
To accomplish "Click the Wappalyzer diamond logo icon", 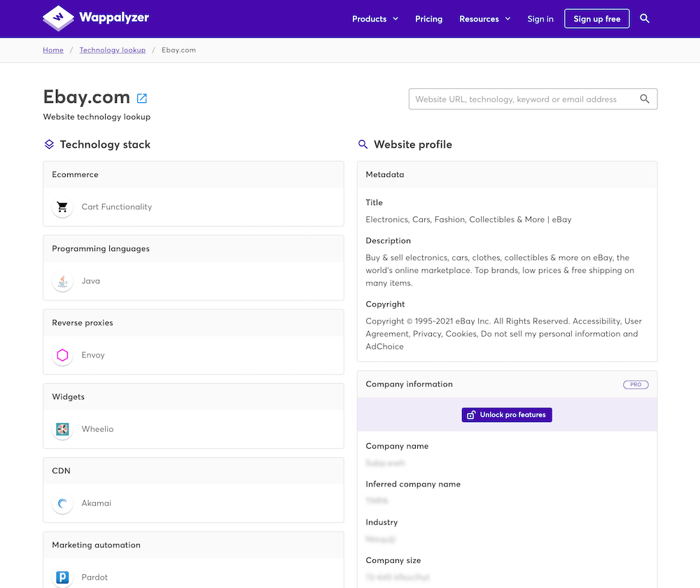I will pyautogui.click(x=59, y=18).
